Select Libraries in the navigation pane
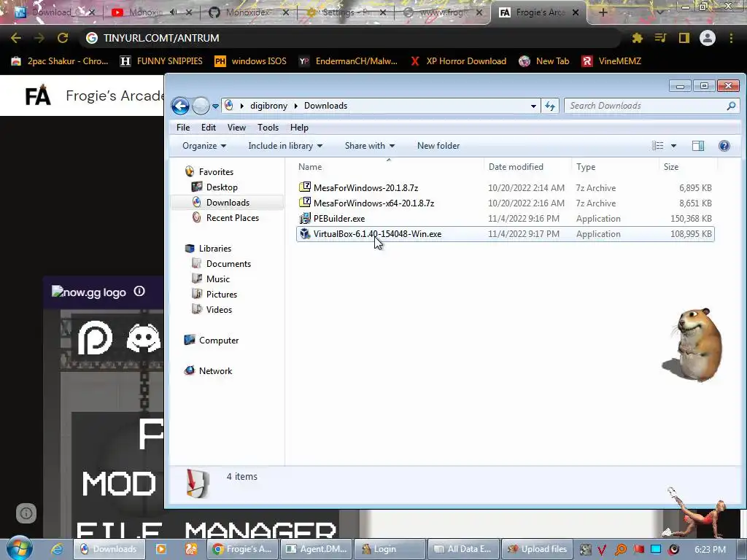The width and height of the screenshot is (747, 560). [215, 249]
